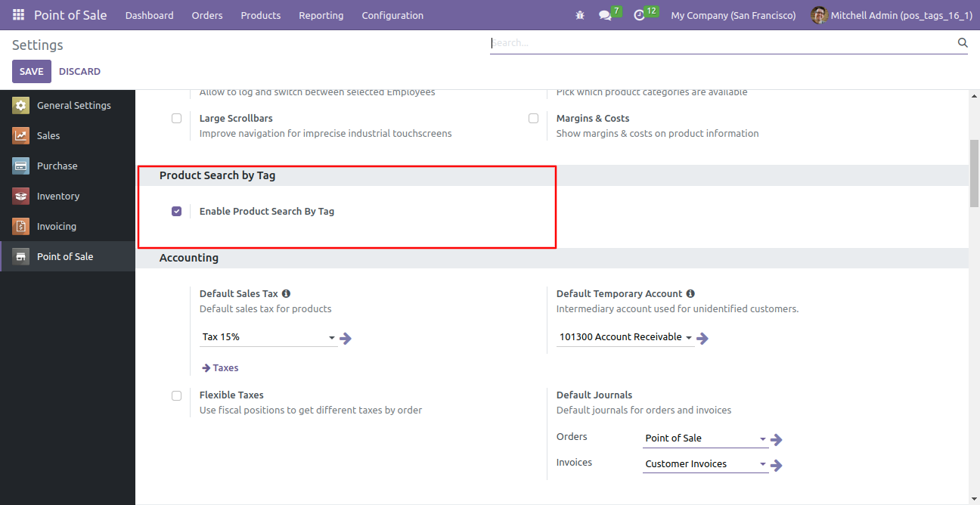Click the search magnifier icon
Image resolution: width=980 pixels, height=505 pixels.
click(963, 43)
